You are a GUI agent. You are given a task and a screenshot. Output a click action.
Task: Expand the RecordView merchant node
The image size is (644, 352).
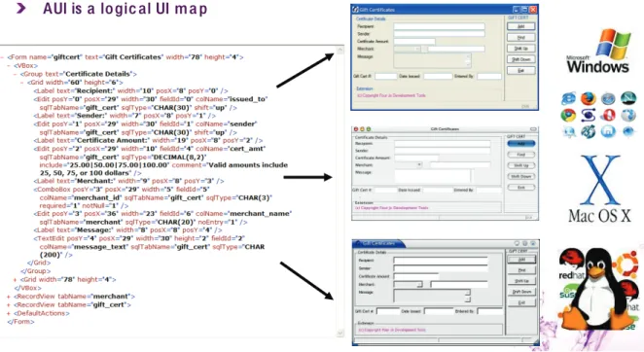pyautogui.click(x=9, y=297)
